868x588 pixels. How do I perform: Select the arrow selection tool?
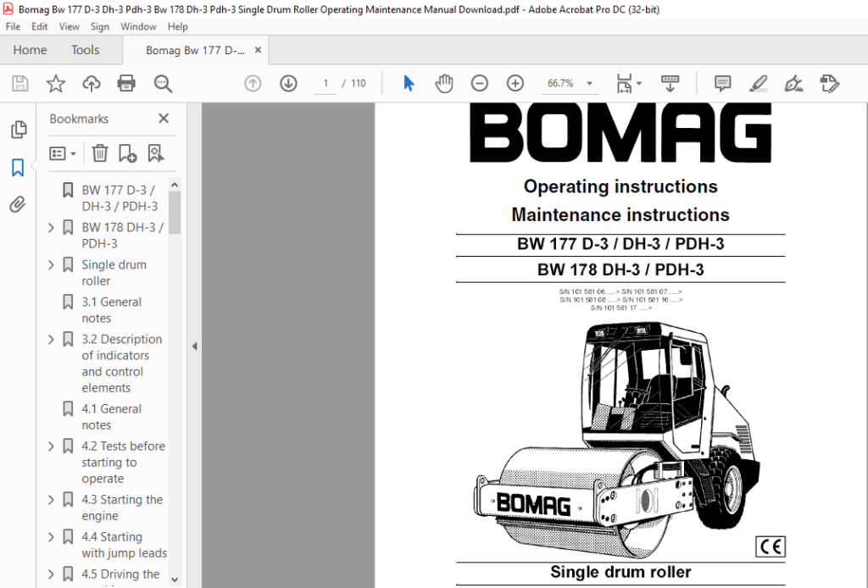tap(409, 84)
